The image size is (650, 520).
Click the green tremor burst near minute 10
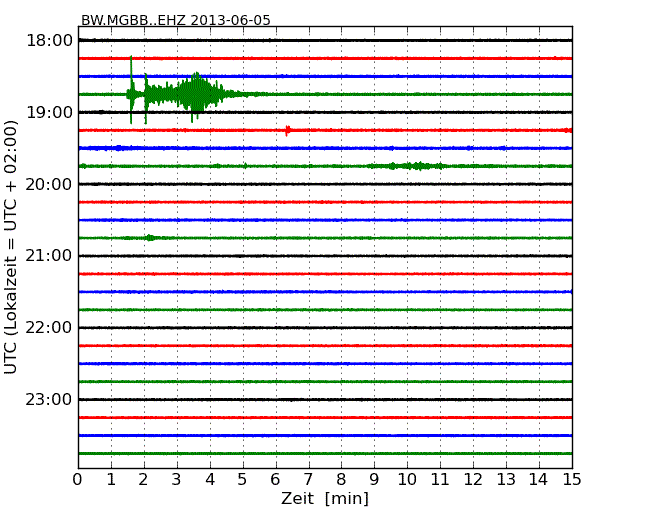coord(408,166)
